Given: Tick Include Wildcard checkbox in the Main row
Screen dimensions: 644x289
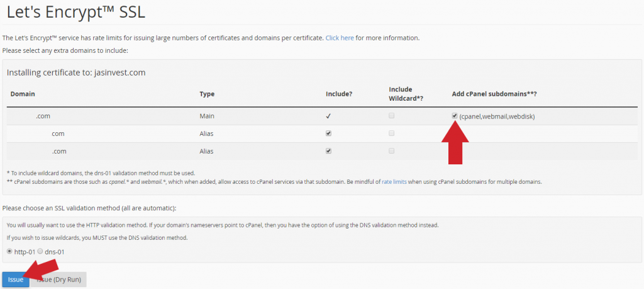Looking at the screenshot, I should point(391,116).
